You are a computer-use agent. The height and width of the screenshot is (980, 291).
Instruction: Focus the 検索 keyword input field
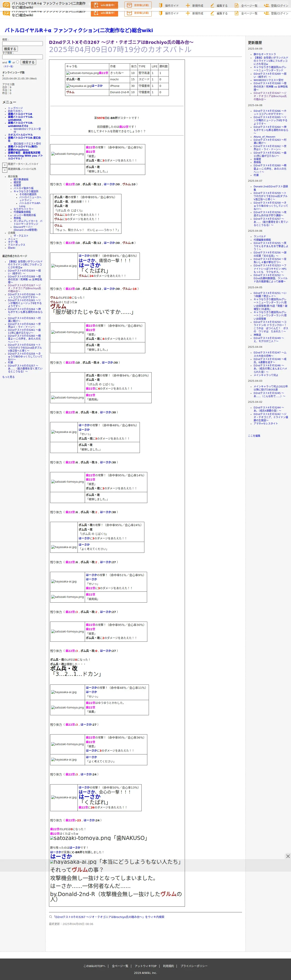click(x=22, y=43)
